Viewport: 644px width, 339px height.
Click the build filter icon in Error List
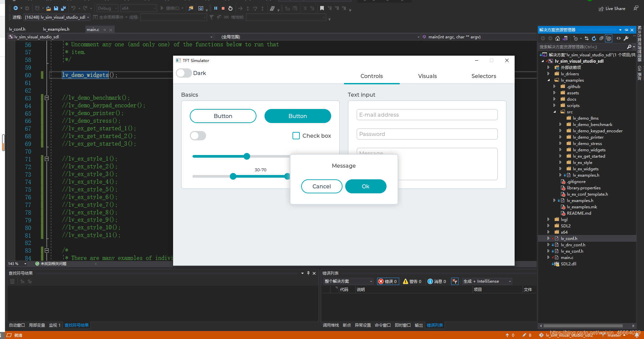click(455, 281)
